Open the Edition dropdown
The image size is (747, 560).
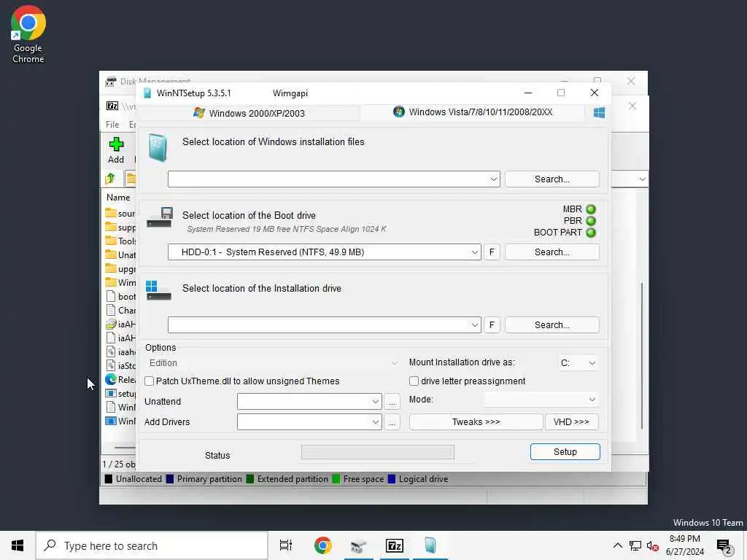273,363
